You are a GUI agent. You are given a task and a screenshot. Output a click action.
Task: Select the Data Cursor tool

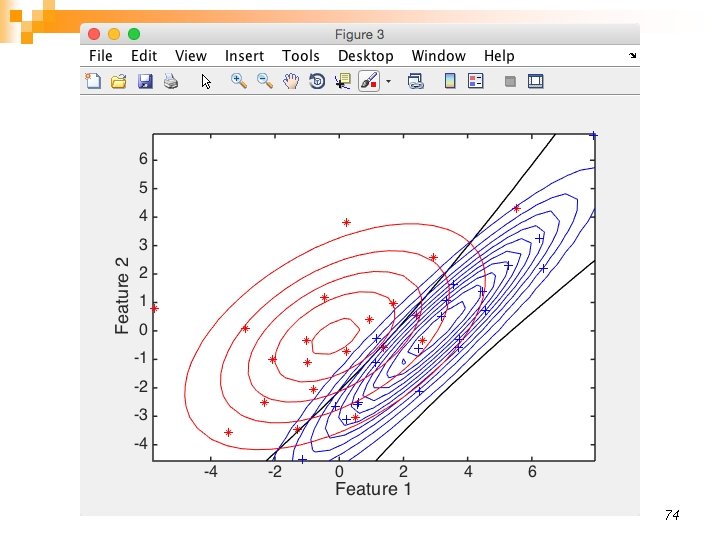(x=343, y=81)
